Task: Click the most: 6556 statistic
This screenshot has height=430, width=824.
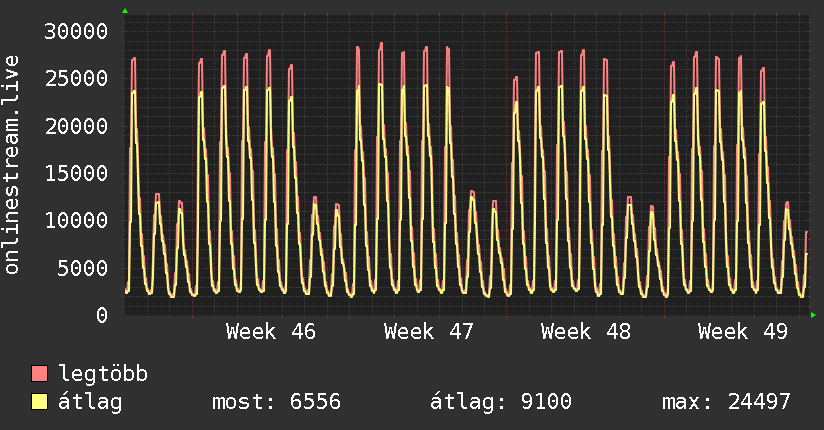Action: coord(277,402)
